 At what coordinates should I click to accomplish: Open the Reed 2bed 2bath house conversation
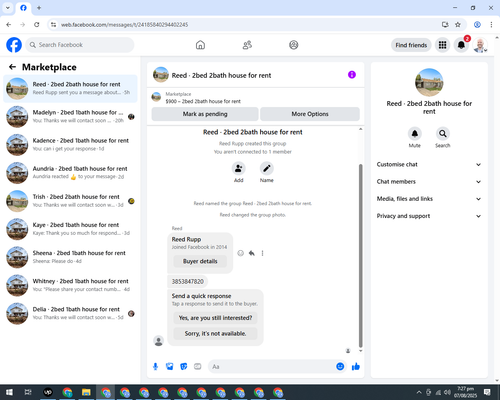[x=70, y=88]
